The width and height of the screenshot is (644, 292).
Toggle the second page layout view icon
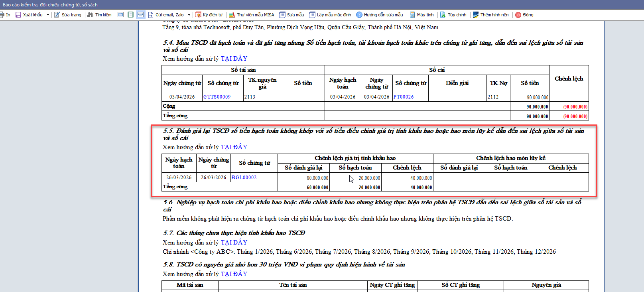click(130, 15)
